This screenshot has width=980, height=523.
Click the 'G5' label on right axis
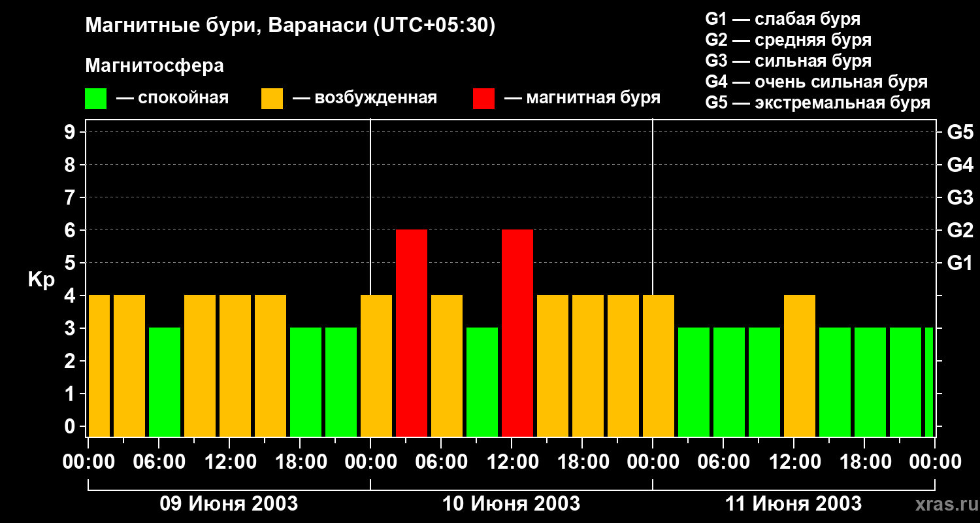[x=960, y=132]
